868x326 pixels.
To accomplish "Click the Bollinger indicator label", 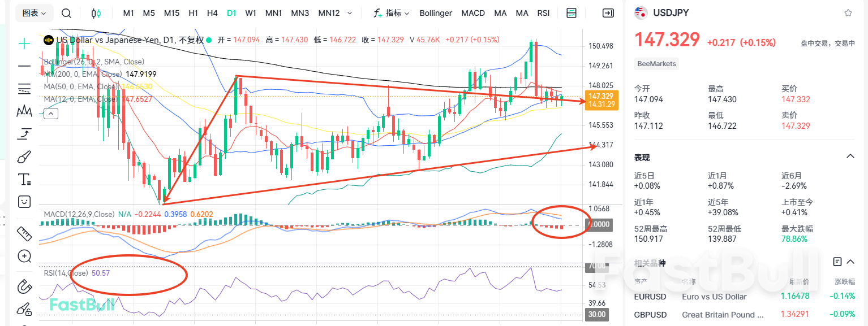I will [x=436, y=12].
